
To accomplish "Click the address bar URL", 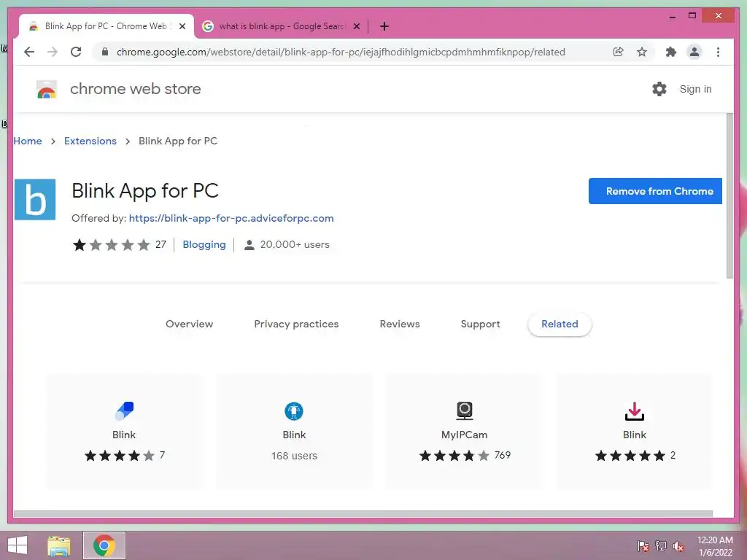I will coord(341,52).
